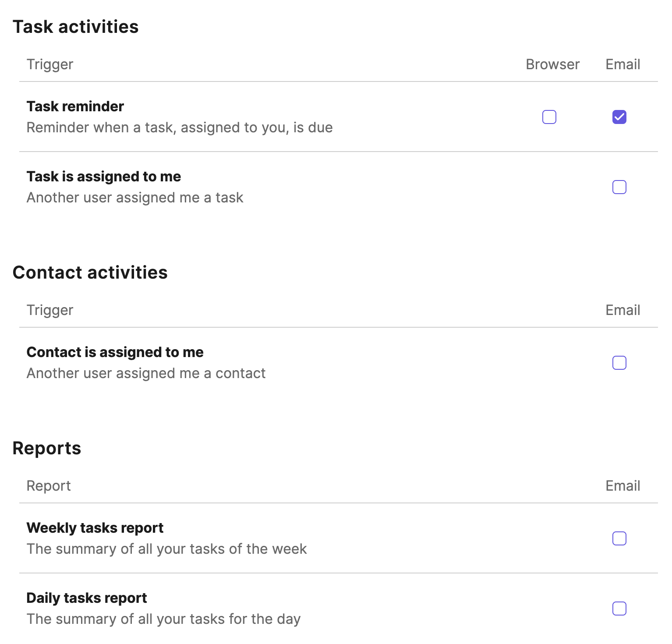The width and height of the screenshot is (672, 644).
Task: Enable Email for Task is assigned to me
Action: click(x=619, y=187)
